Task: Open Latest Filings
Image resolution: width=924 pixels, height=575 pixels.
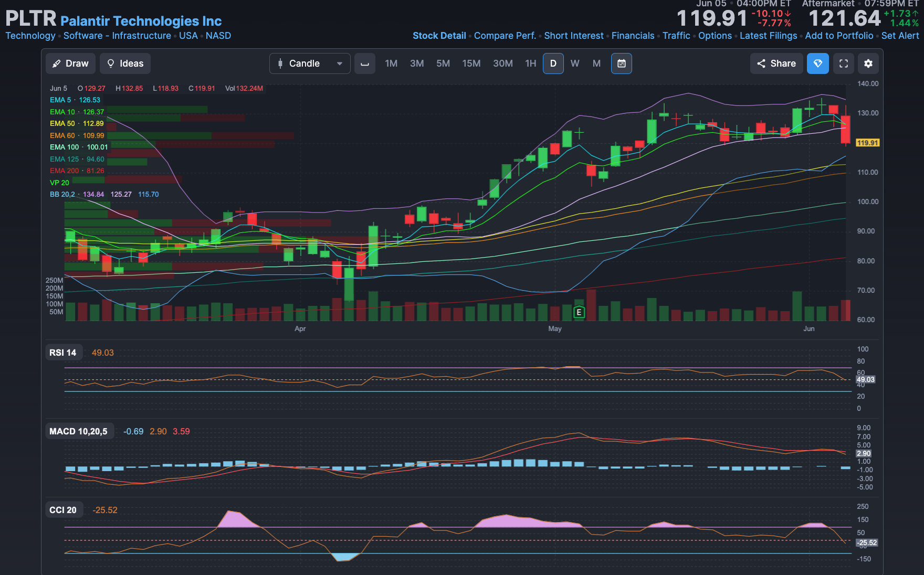Action: click(769, 36)
